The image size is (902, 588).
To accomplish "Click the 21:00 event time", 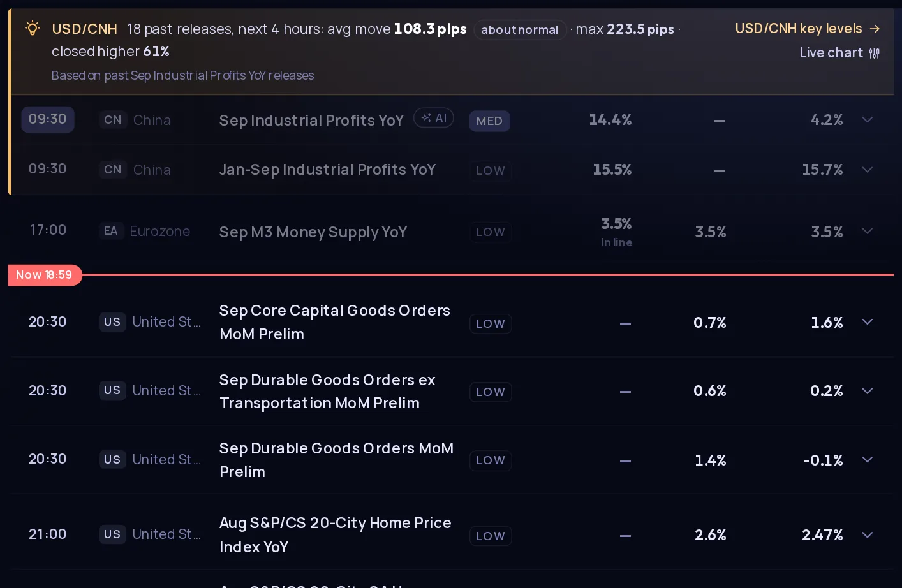I will (48, 534).
